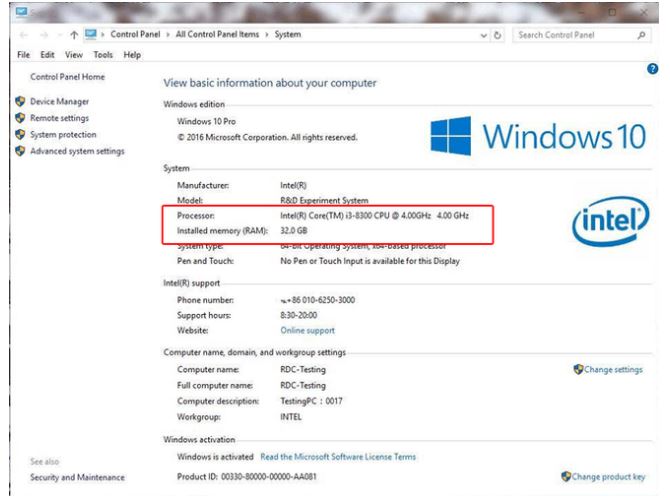Go to All Control Panel Items breadcrumb
The height and width of the screenshot is (504, 670).
coord(217,34)
